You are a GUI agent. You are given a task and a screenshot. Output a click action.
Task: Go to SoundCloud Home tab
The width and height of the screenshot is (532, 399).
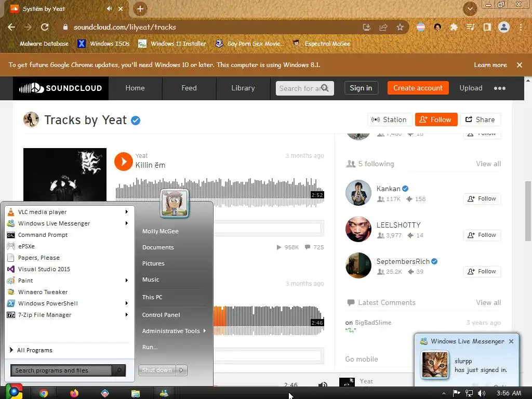(x=135, y=88)
